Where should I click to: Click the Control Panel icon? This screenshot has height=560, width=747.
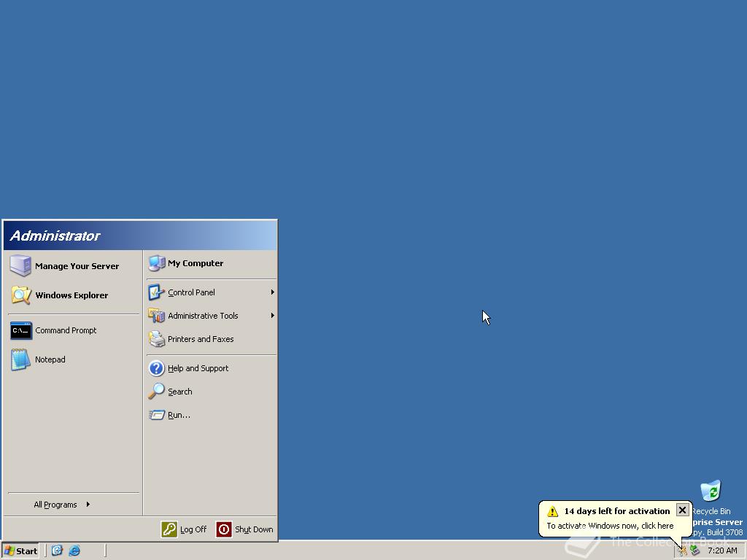[156, 292]
